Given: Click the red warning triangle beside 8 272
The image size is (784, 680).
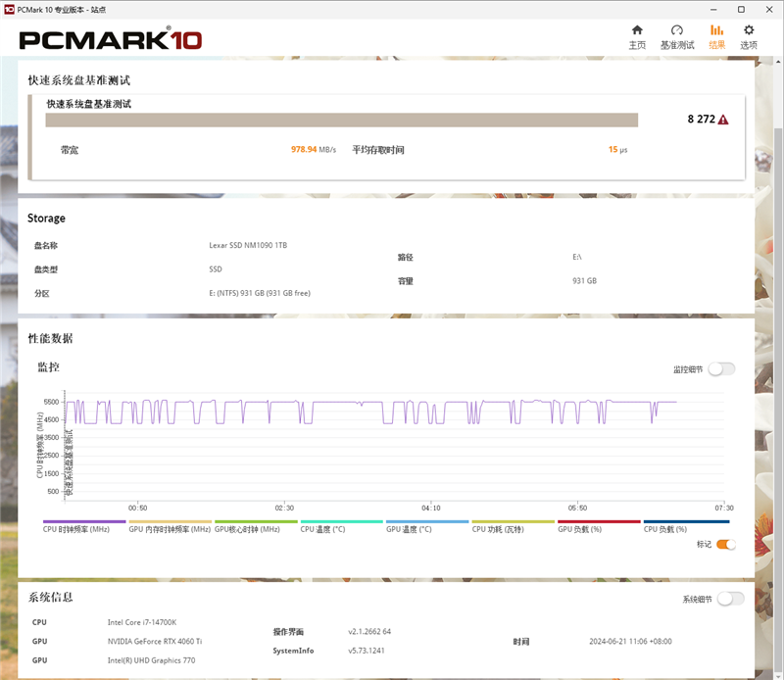Looking at the screenshot, I should tap(723, 120).
